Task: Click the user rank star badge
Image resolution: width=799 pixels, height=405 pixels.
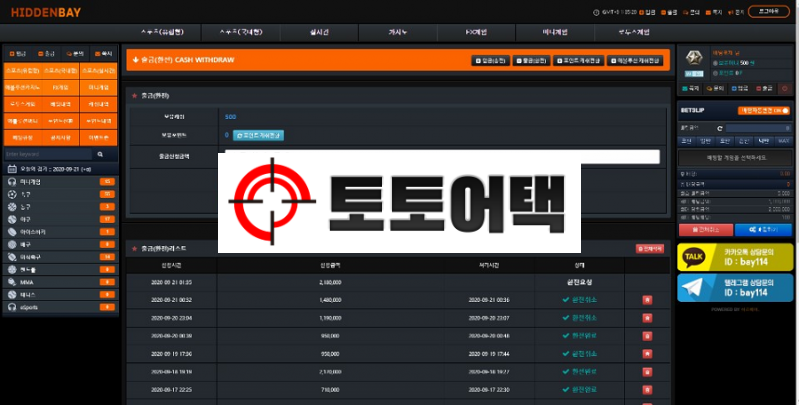Action: coord(694,58)
